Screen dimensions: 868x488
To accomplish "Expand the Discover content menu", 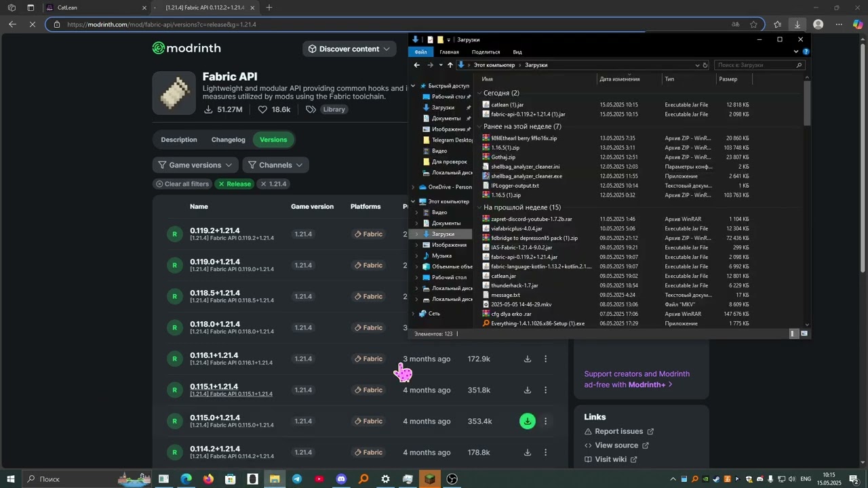I will pyautogui.click(x=350, y=49).
